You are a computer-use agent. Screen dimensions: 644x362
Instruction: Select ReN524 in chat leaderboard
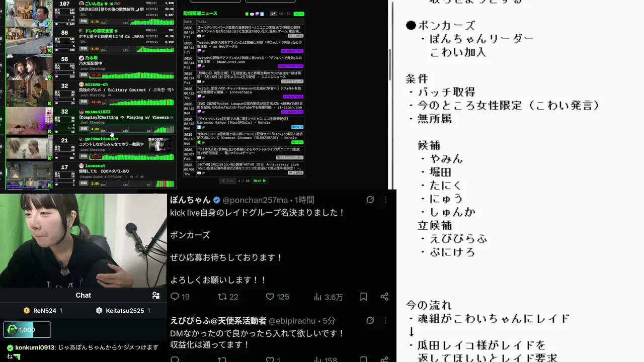click(44, 311)
